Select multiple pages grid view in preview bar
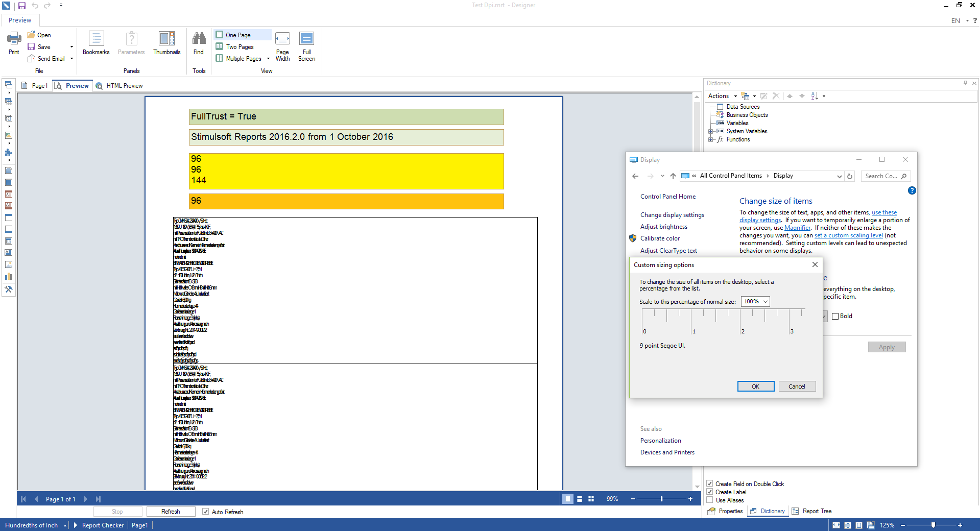The height and width of the screenshot is (531, 980). 591,499
